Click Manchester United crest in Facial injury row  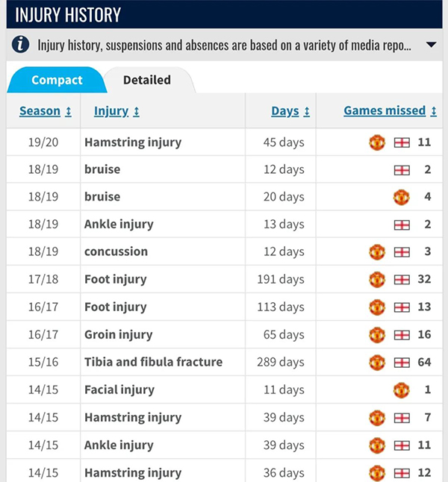(402, 389)
